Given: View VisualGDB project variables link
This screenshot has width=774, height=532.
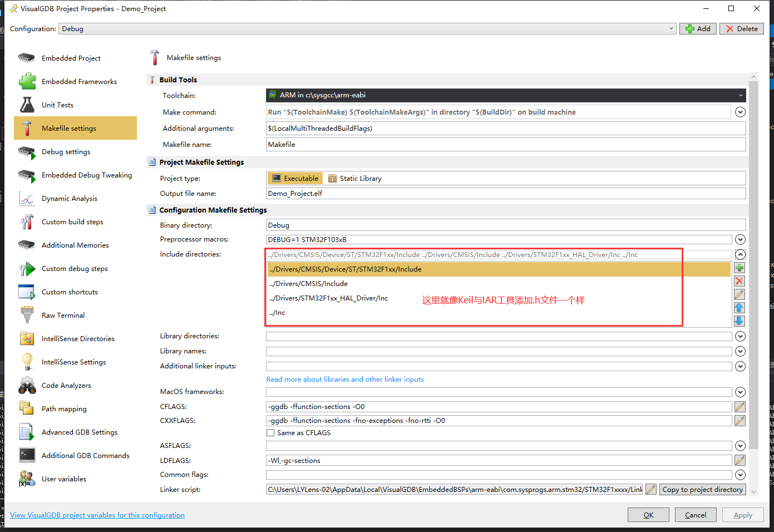Looking at the screenshot, I should tap(97, 515).
